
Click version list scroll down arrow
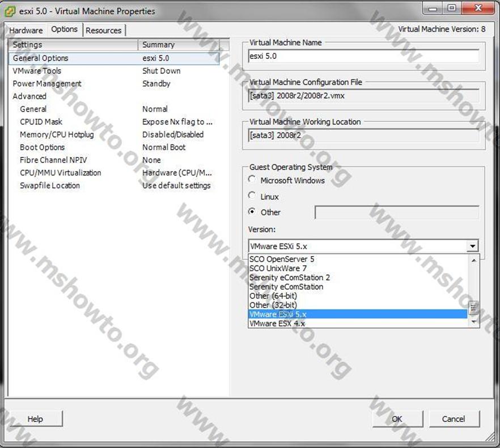473,322
